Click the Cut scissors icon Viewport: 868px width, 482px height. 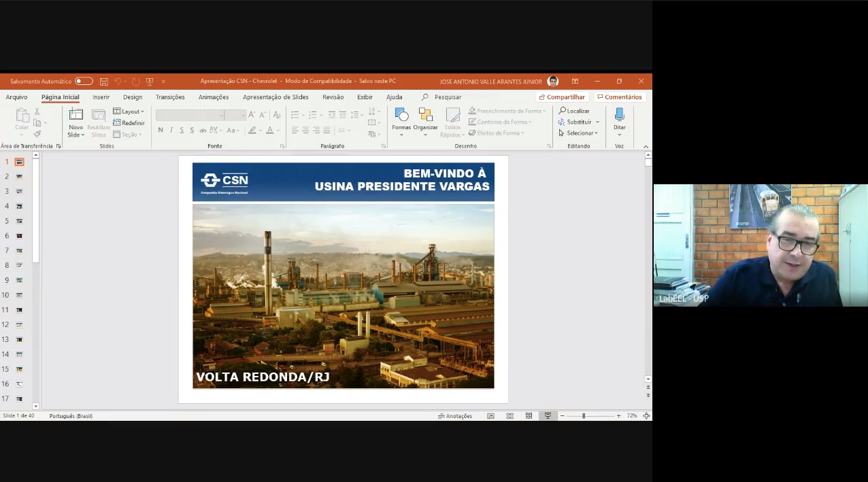(37, 111)
